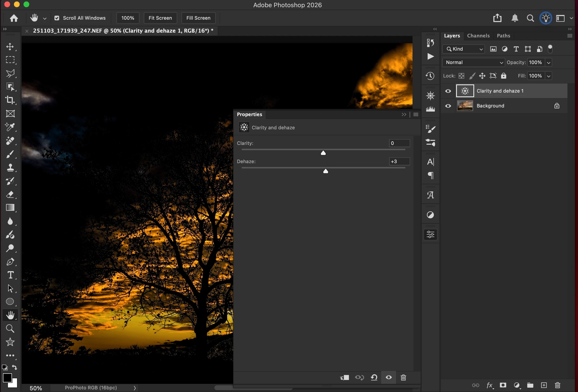
Task: Click the Fit Screen button
Action: pos(160,18)
